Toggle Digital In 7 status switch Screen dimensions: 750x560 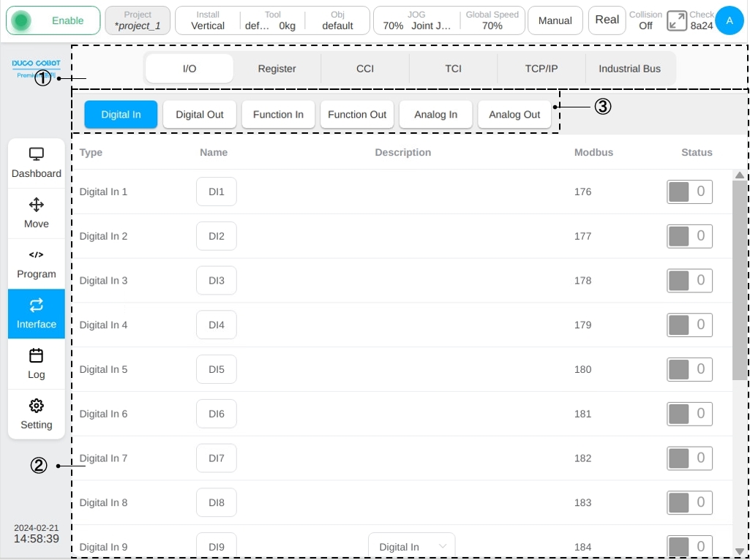689,458
